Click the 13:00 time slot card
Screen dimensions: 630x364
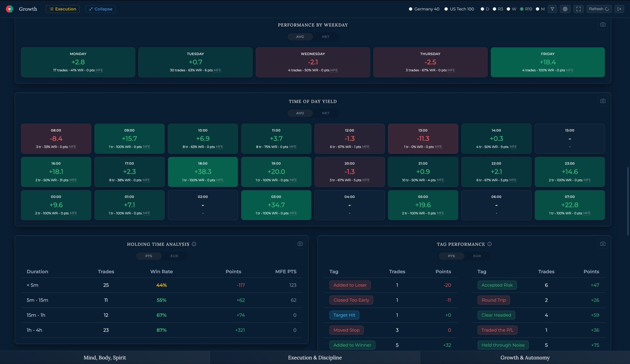(x=423, y=139)
